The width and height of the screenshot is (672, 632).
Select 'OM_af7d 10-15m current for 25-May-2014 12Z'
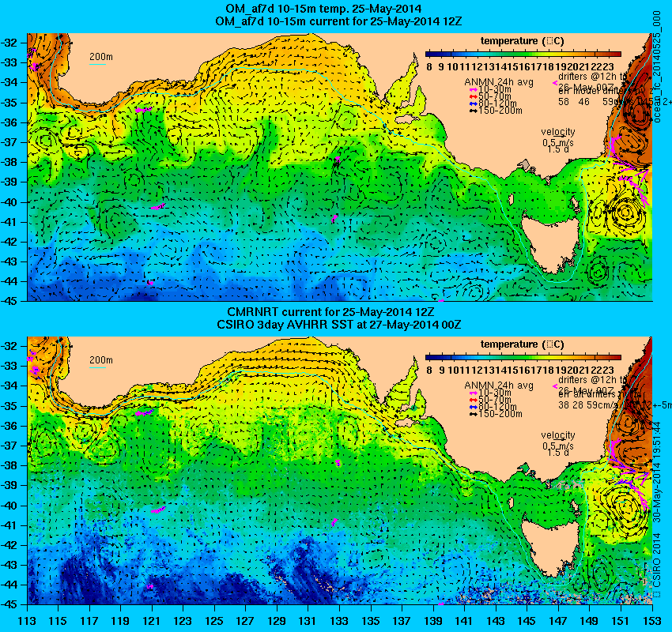(338, 21)
